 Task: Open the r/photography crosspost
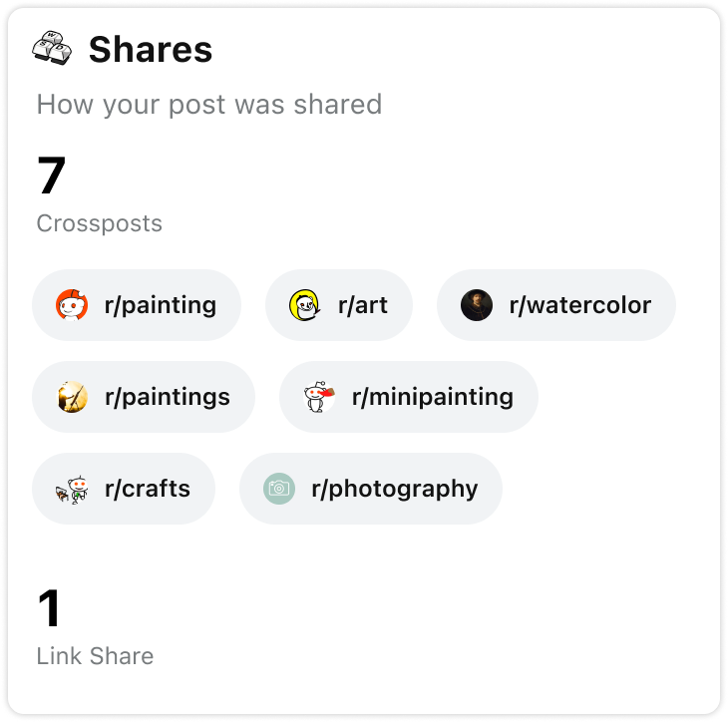394,489
